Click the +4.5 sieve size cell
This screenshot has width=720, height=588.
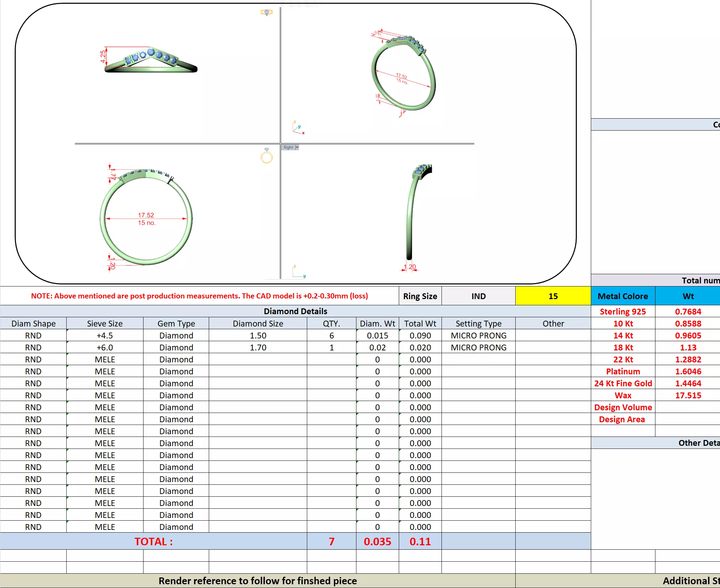[x=105, y=335]
